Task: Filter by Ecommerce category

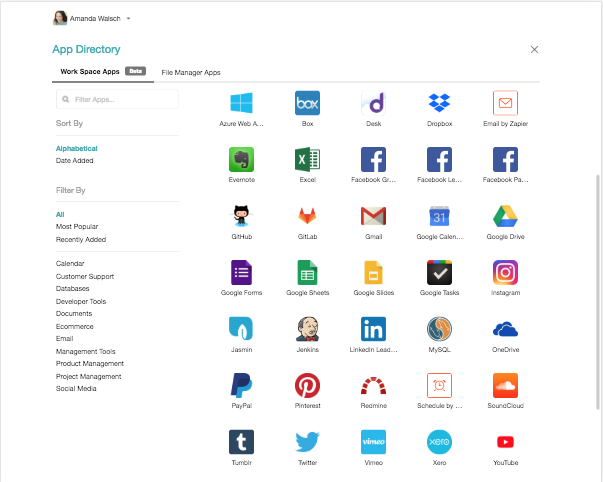Action: point(75,326)
